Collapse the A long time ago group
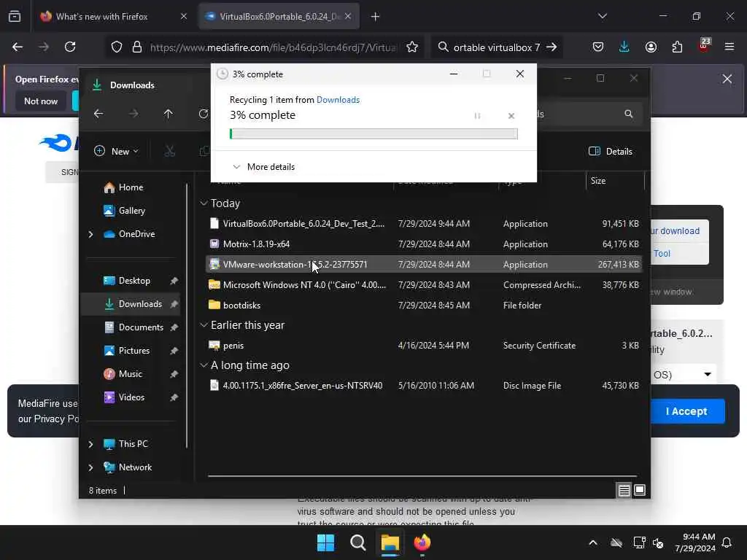This screenshot has width=747, height=560. [204, 365]
